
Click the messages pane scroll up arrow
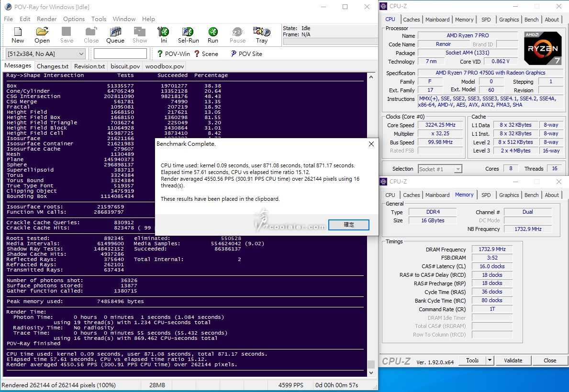371,77
